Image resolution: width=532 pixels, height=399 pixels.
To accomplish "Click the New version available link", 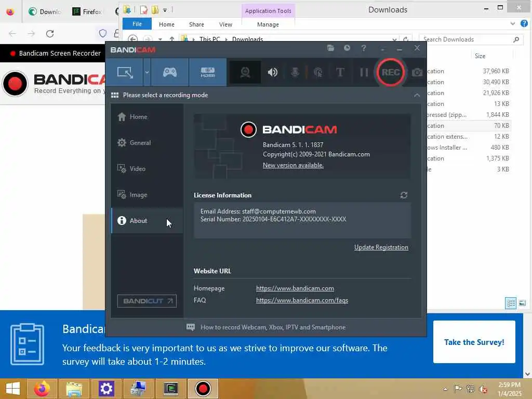I will pyautogui.click(x=293, y=165).
